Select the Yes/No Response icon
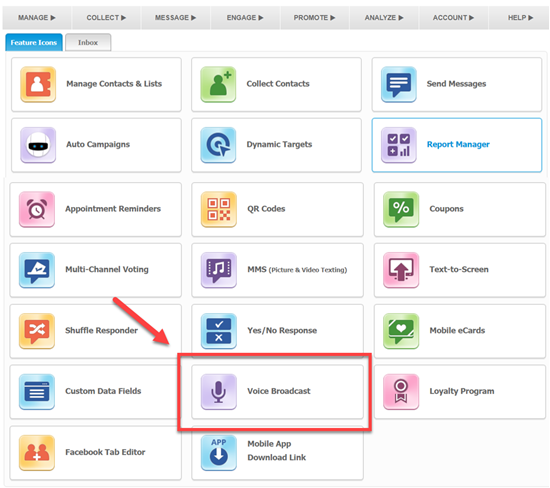The height and width of the screenshot is (488, 550). tap(219, 331)
